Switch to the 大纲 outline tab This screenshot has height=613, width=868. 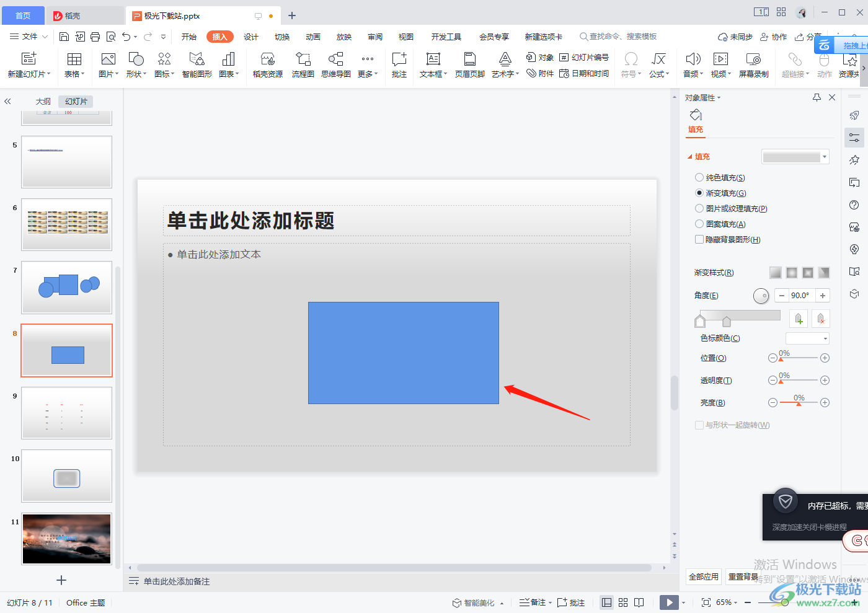43,101
